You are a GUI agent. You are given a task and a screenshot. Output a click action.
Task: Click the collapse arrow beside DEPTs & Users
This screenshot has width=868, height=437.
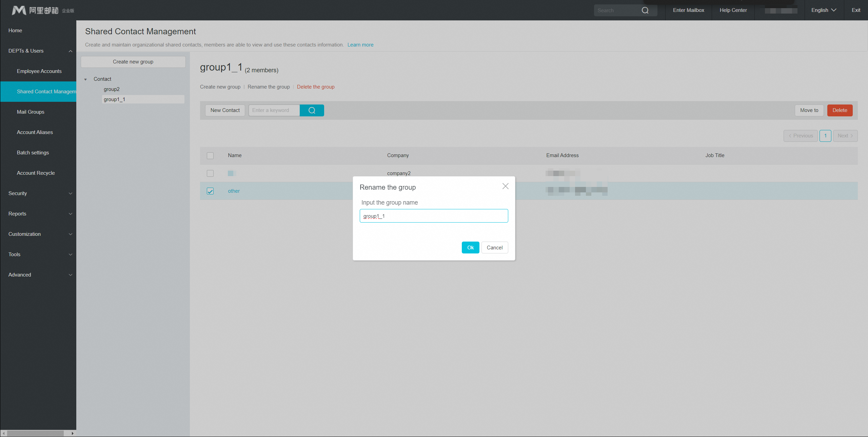tap(70, 51)
